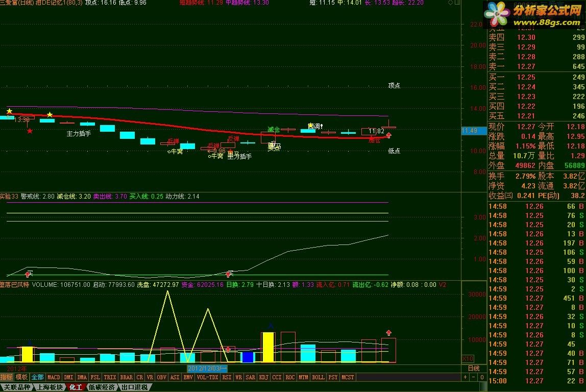Click the yellow star above the 13.30 label
This screenshot has height=392, width=586.
(9, 111)
